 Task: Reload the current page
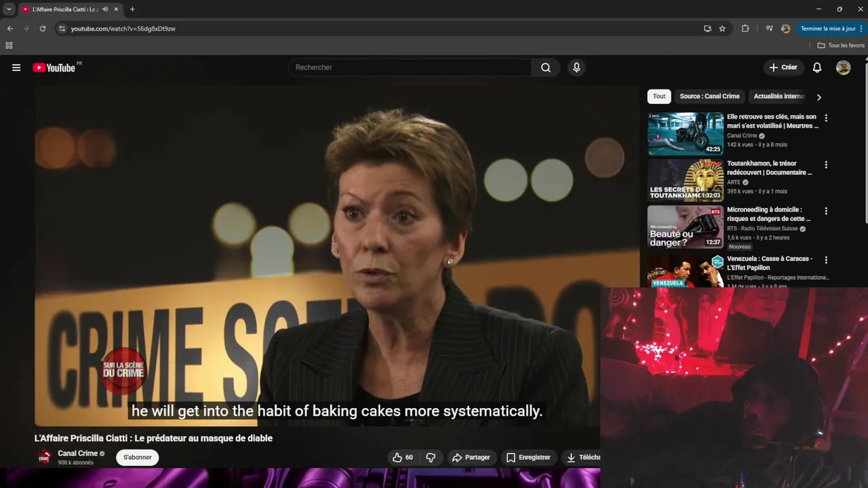tap(42, 28)
